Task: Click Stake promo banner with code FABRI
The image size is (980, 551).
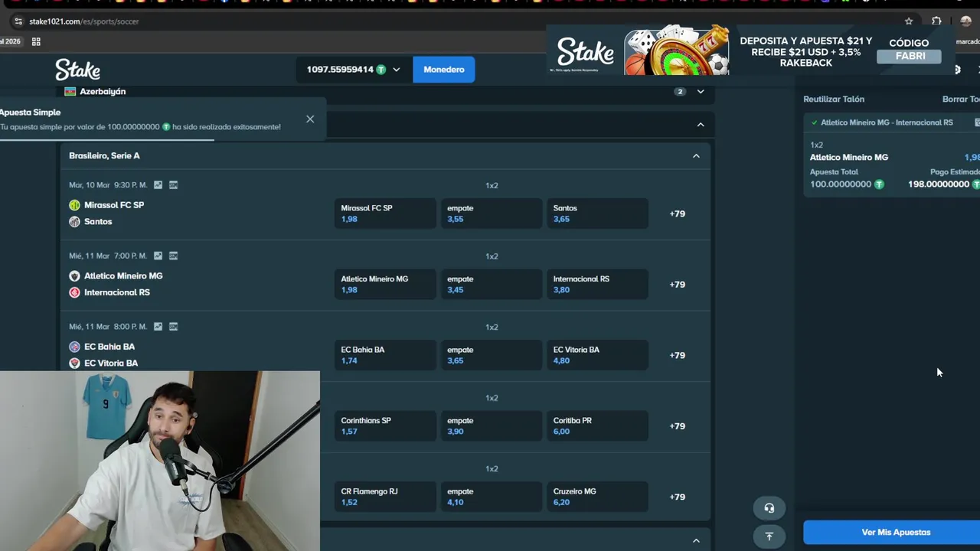Action: tap(750, 52)
